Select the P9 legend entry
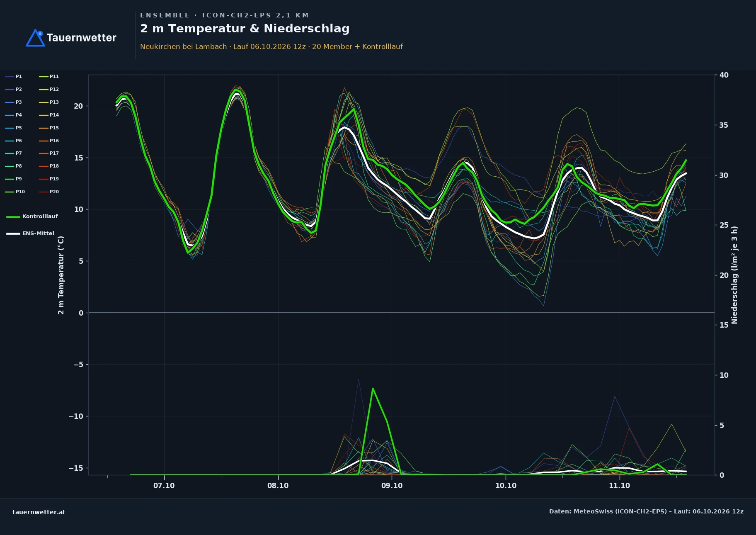Viewport: 756px width, 535px height. 14,179
